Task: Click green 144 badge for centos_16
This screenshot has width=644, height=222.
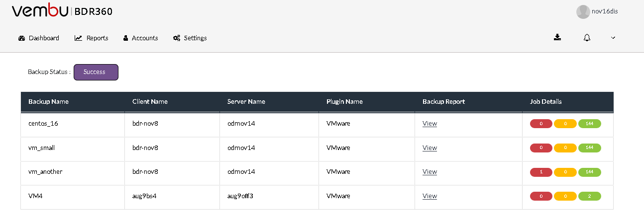Action: coord(590,124)
